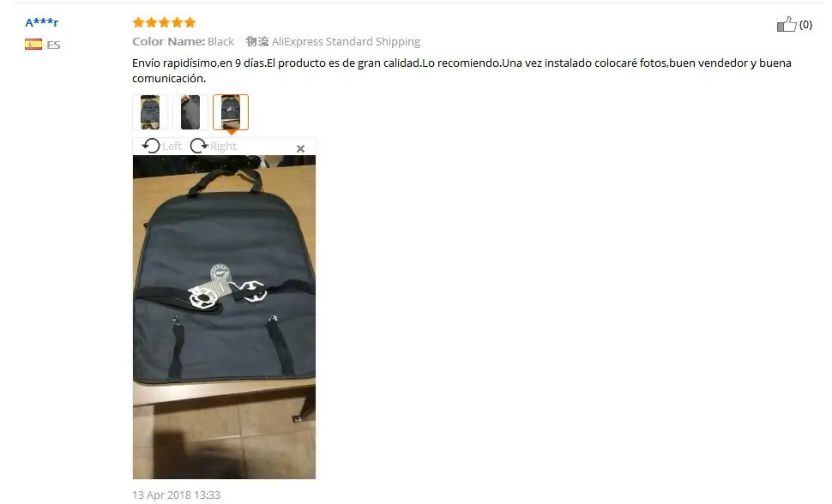Rotate the photo right with the arrow icon
Viewport: 832px width, 504px height.
click(198, 146)
